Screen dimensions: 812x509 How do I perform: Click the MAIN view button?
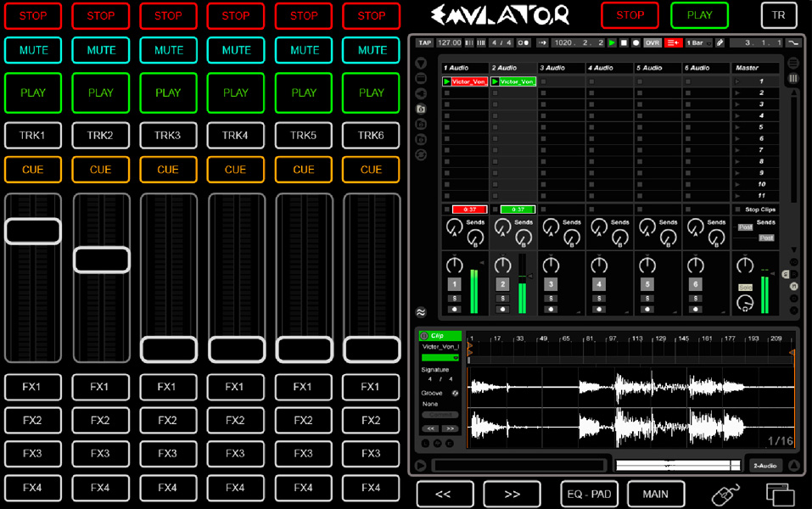(655, 494)
